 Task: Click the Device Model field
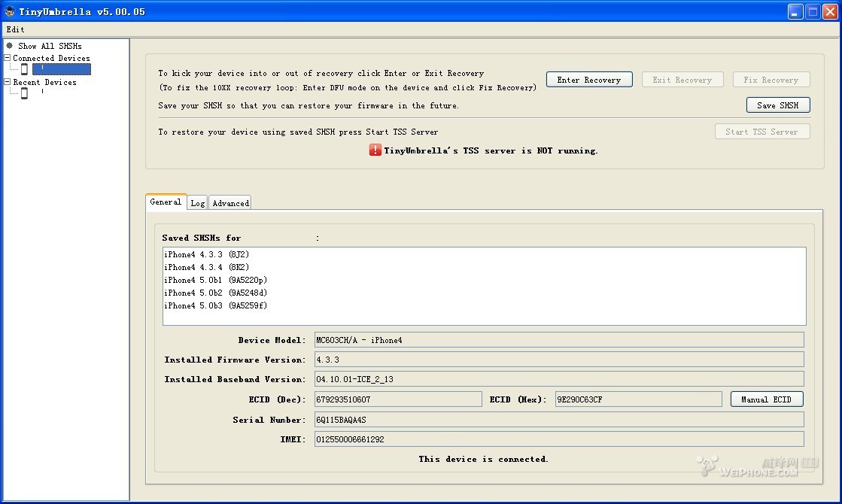click(559, 340)
